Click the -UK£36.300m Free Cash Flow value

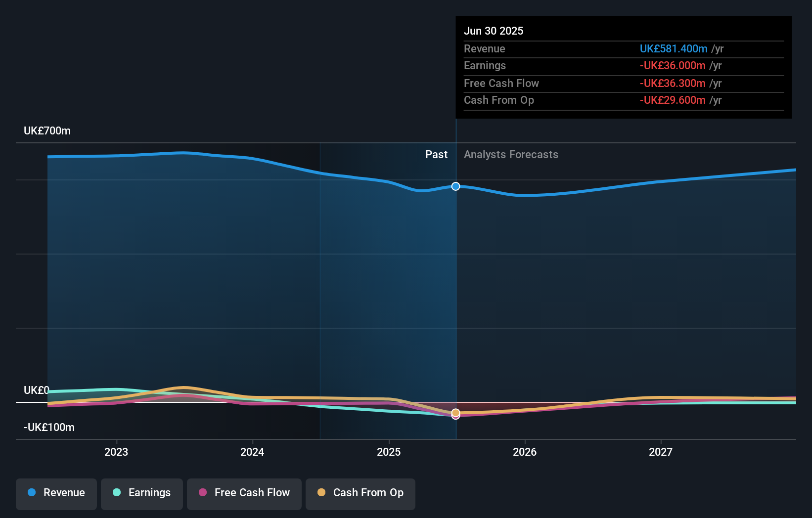[673, 83]
